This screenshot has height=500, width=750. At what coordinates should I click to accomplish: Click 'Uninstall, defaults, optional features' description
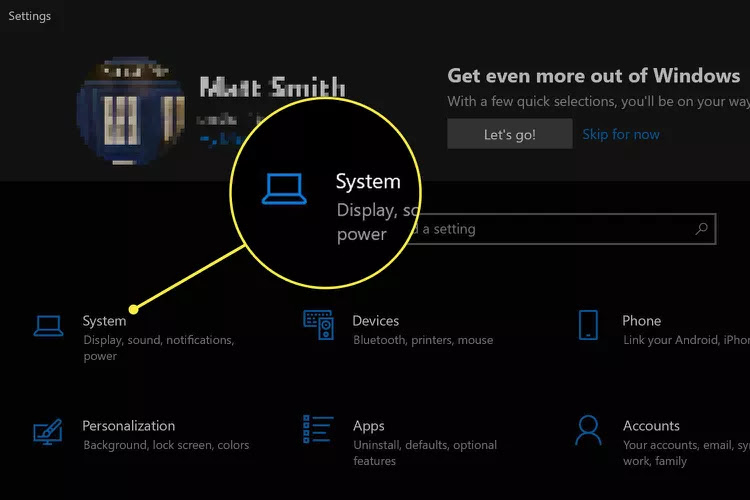pos(425,453)
